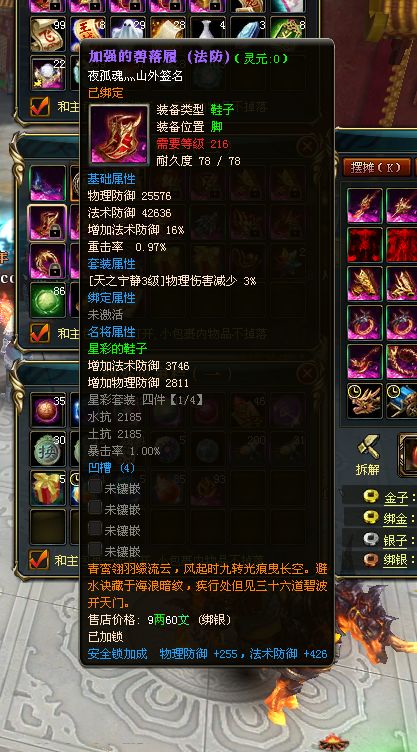This screenshot has height=752, width=417.
Task: Select the locked ring item in left bag
Action: coord(47,261)
